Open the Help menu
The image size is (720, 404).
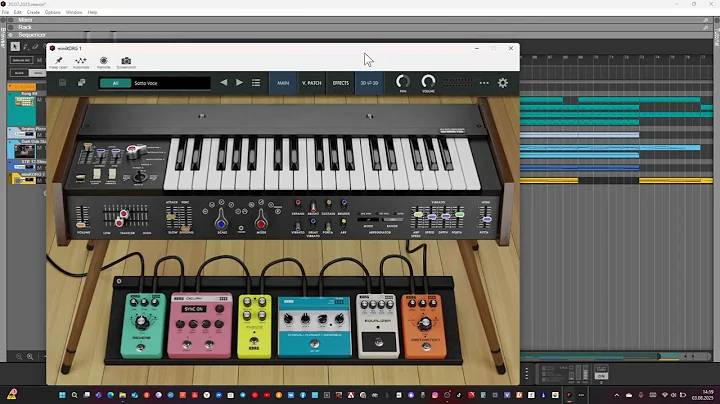tap(92, 12)
